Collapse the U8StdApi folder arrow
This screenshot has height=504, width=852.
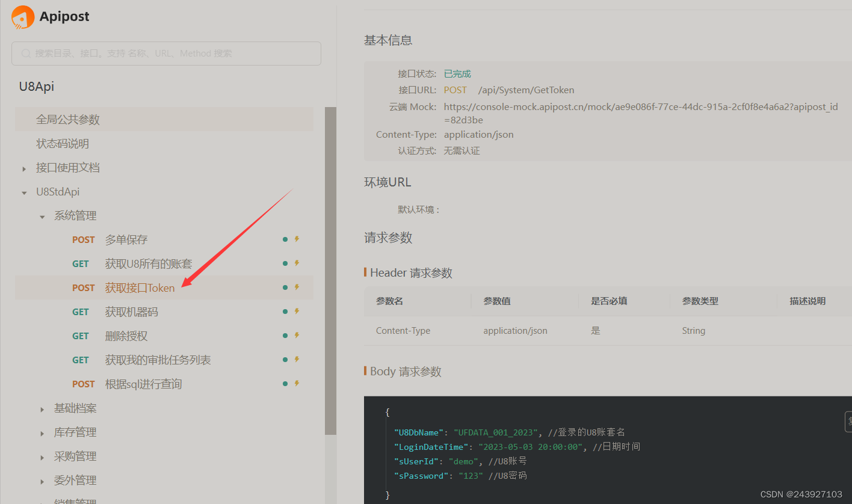tap(24, 193)
